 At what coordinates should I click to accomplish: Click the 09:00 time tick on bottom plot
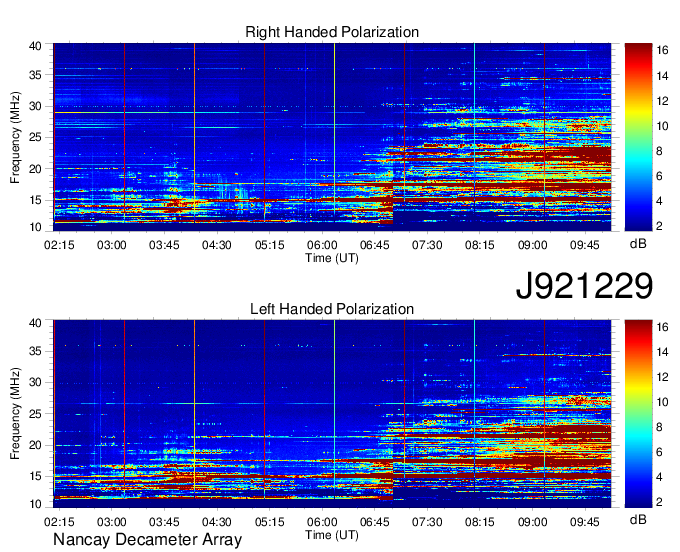pyautogui.click(x=532, y=522)
